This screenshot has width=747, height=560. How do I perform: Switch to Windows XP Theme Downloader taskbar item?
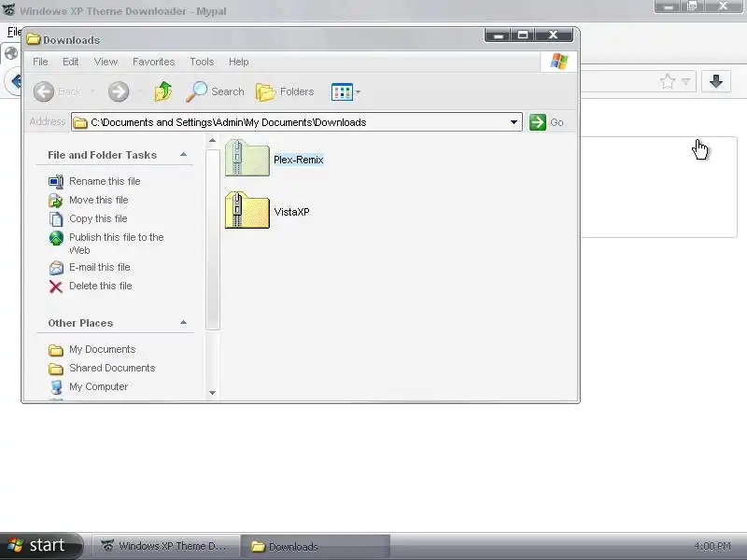164,546
